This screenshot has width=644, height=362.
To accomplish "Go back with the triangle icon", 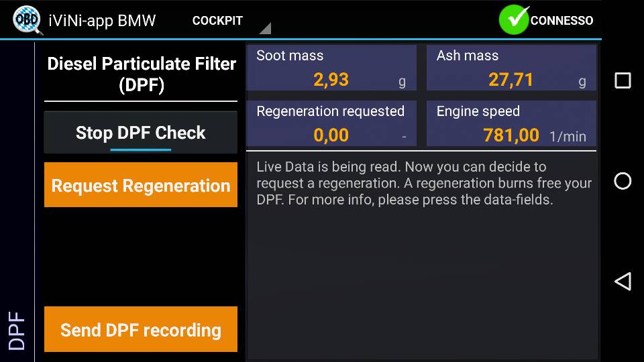I will pos(623,282).
